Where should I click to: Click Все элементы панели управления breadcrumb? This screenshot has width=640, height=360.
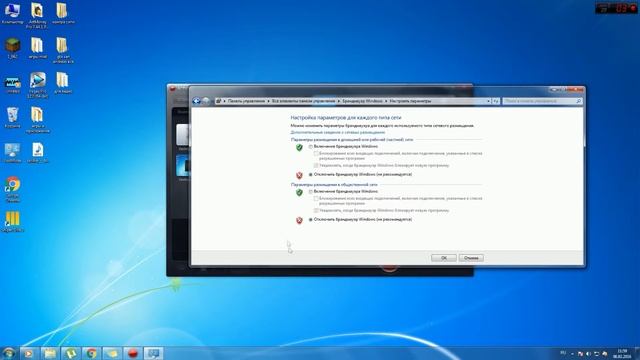pos(304,101)
